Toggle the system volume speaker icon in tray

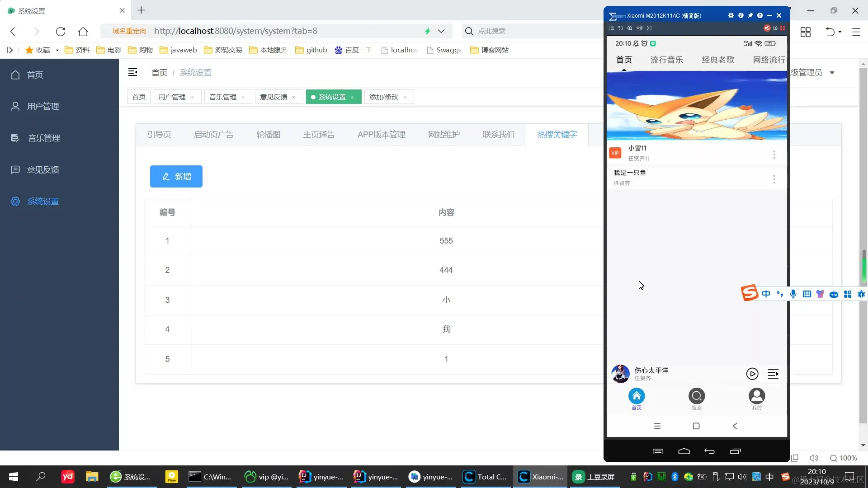(742, 477)
